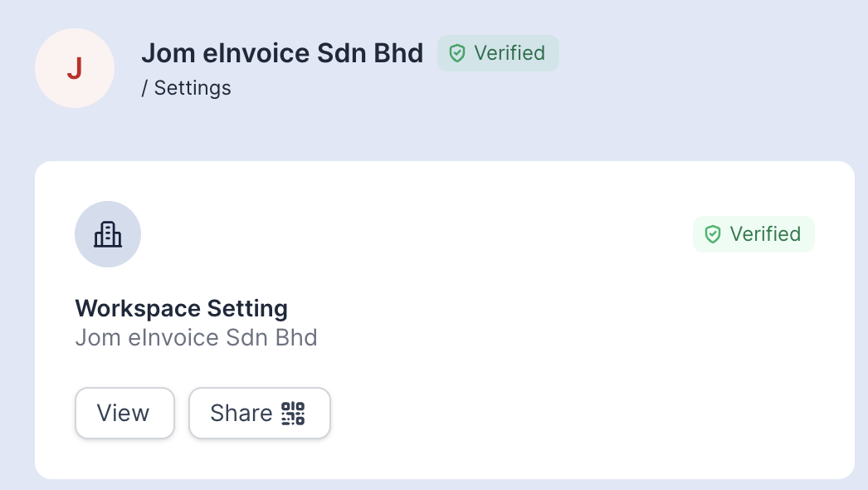The image size is (868, 490).
Task: Click the QR code icon on Share
Action: (293, 414)
